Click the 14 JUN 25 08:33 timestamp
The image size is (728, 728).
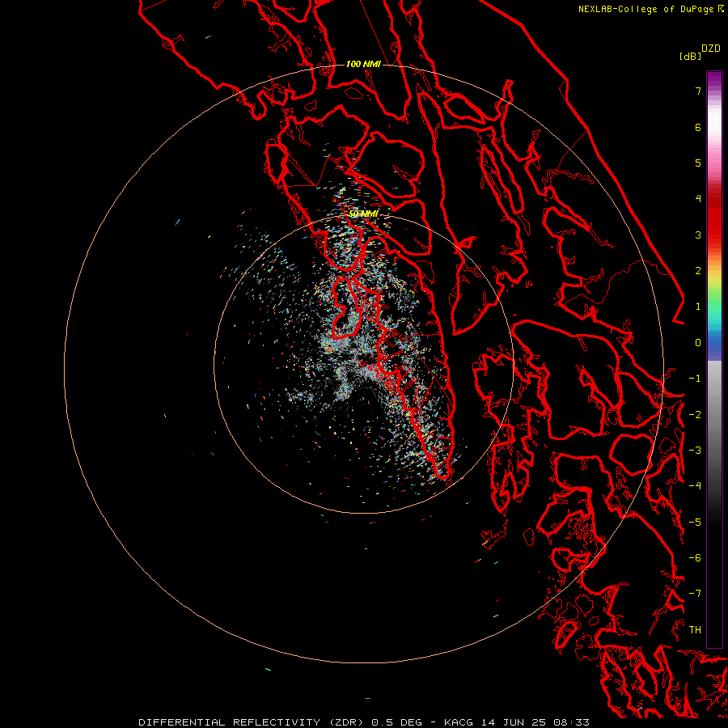[x=535, y=722]
